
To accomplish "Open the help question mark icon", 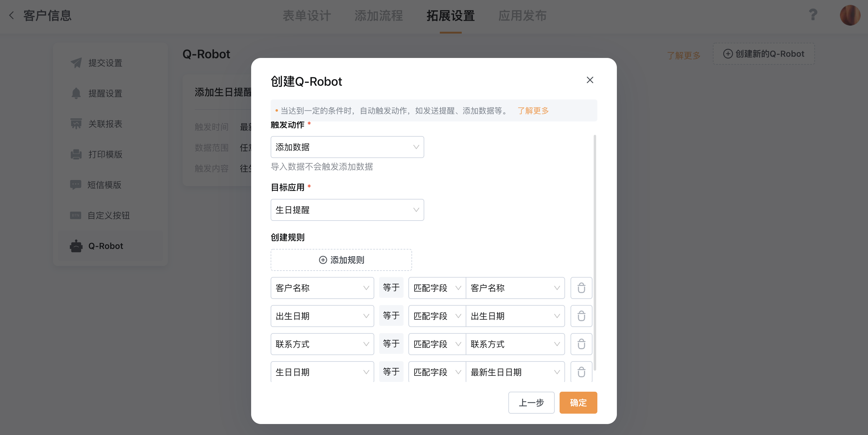I will click(813, 15).
